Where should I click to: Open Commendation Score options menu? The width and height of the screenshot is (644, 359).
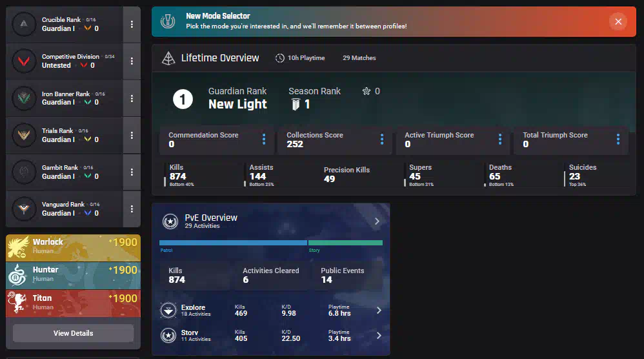264,139
